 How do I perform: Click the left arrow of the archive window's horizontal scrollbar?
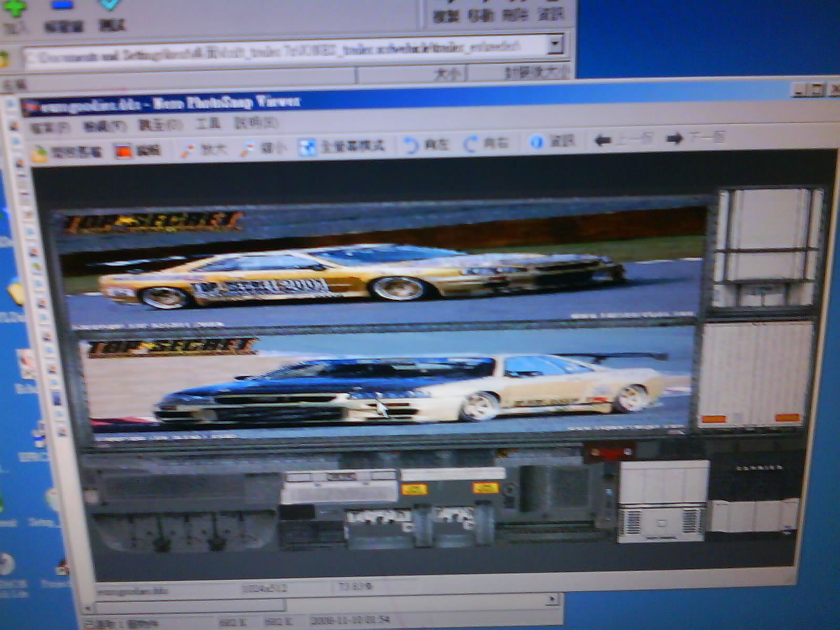pos(88,607)
